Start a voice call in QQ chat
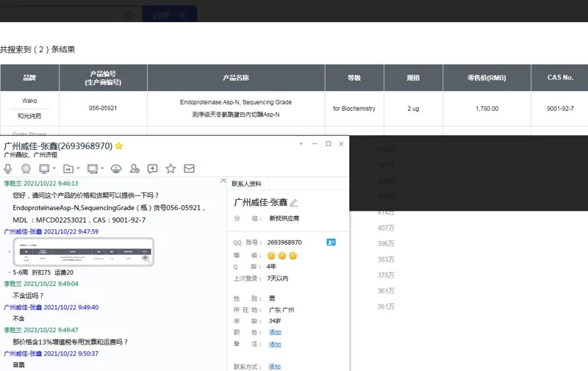588x371 pixels. [x=8, y=169]
